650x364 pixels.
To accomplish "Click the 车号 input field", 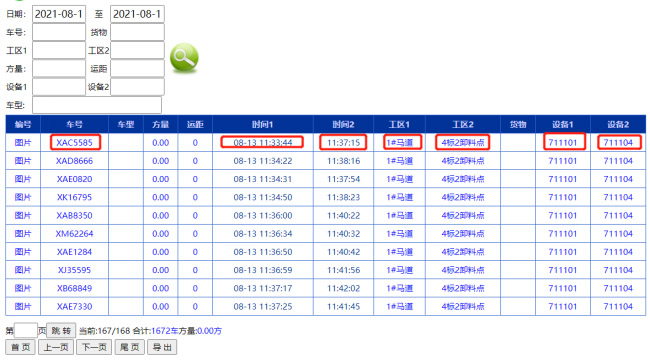I will point(59,32).
